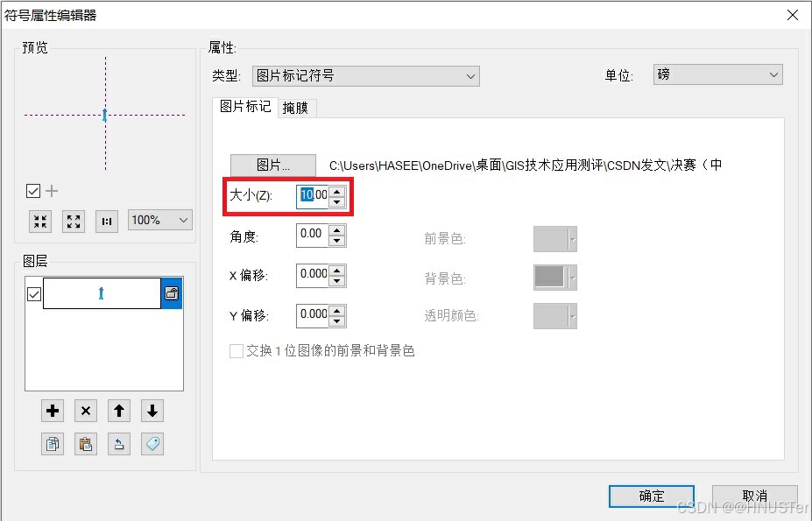Add a new layer with plus button
The image size is (812, 521).
tap(53, 411)
